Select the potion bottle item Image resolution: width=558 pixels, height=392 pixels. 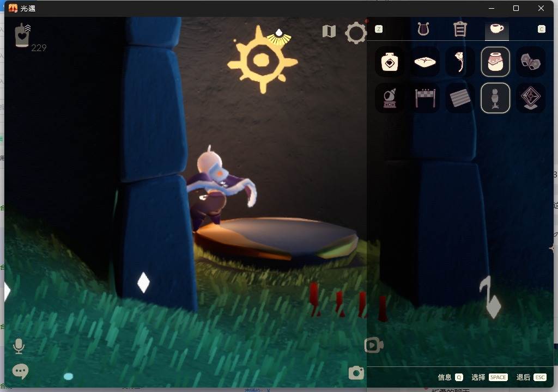click(389, 62)
